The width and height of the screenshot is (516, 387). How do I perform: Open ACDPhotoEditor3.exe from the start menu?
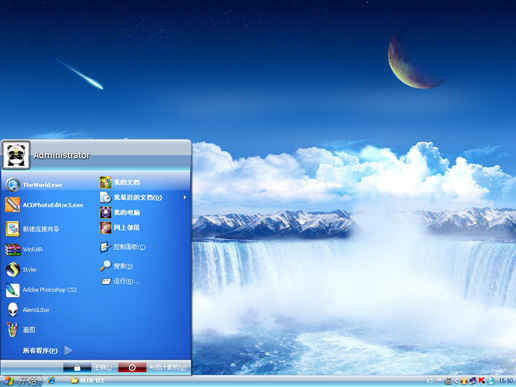[x=44, y=205]
